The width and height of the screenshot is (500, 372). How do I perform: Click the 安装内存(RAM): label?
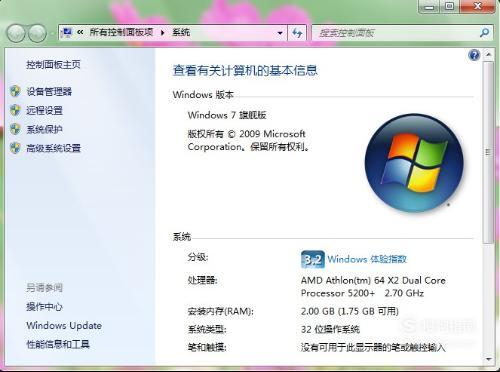click(220, 311)
